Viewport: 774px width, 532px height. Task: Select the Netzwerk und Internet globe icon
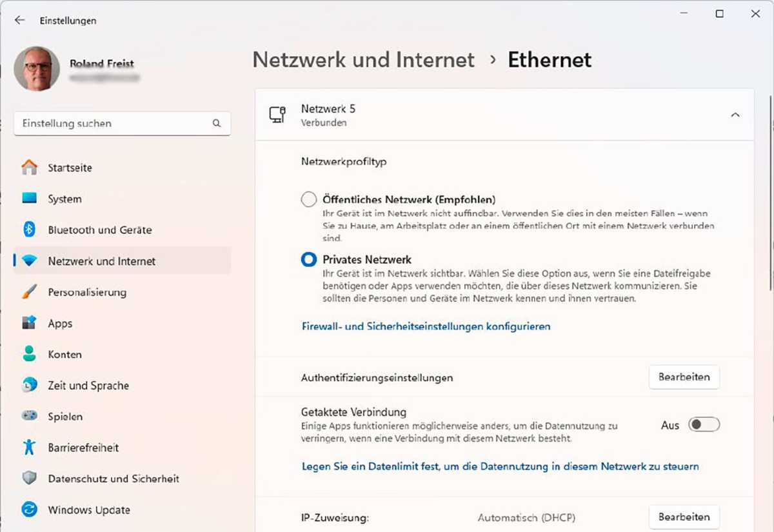[28, 261]
